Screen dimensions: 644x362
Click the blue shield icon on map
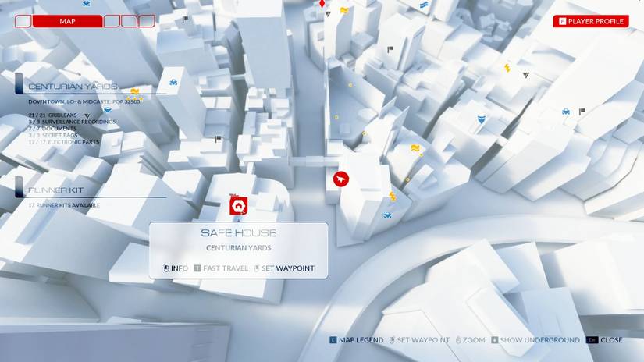[x=482, y=119]
